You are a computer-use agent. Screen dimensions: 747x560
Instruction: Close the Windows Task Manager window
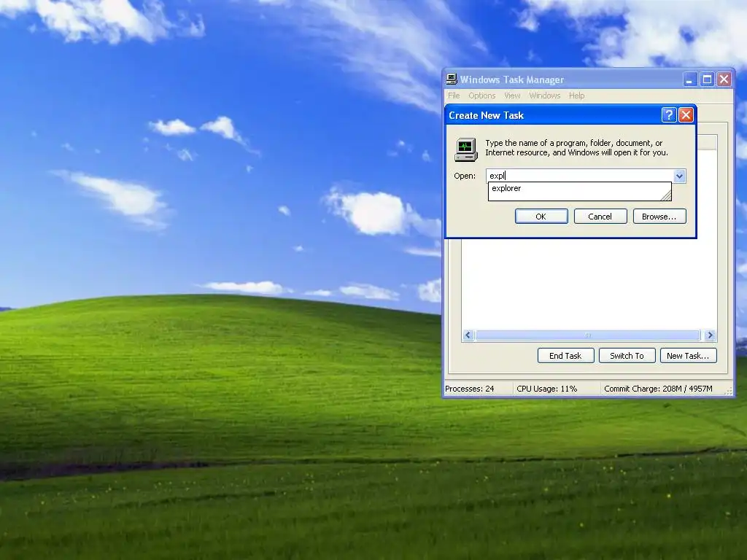coord(724,79)
